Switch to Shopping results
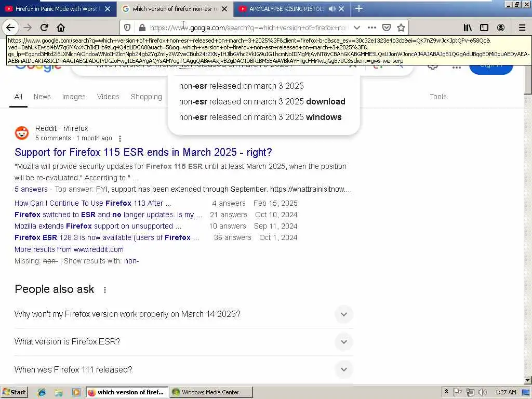 tap(146, 97)
